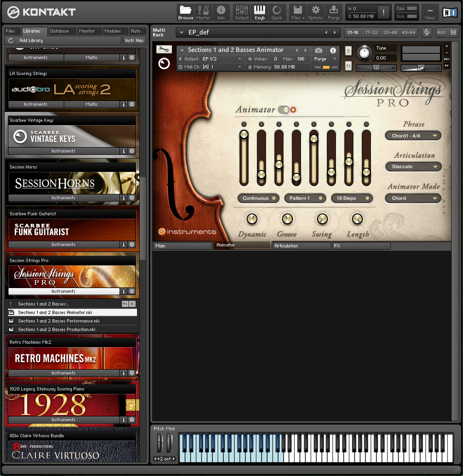Toggle the Animator on/off switch

pyautogui.click(x=284, y=110)
